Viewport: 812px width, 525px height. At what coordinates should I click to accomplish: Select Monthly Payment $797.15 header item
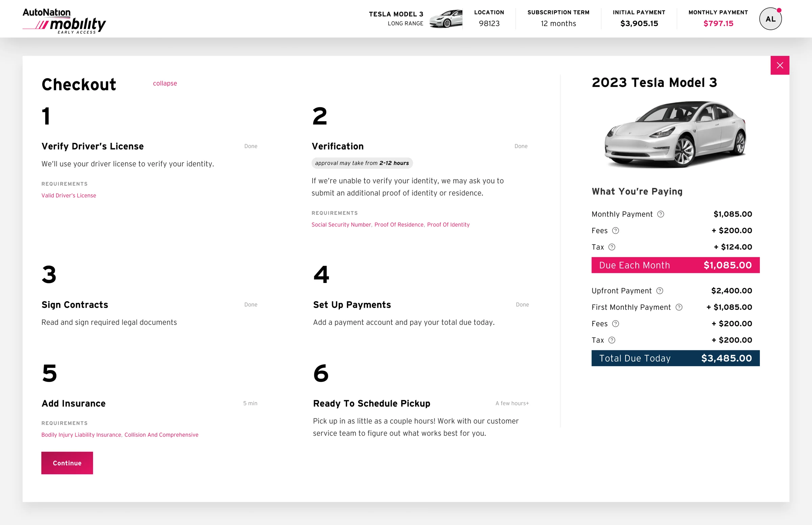pyautogui.click(x=718, y=19)
